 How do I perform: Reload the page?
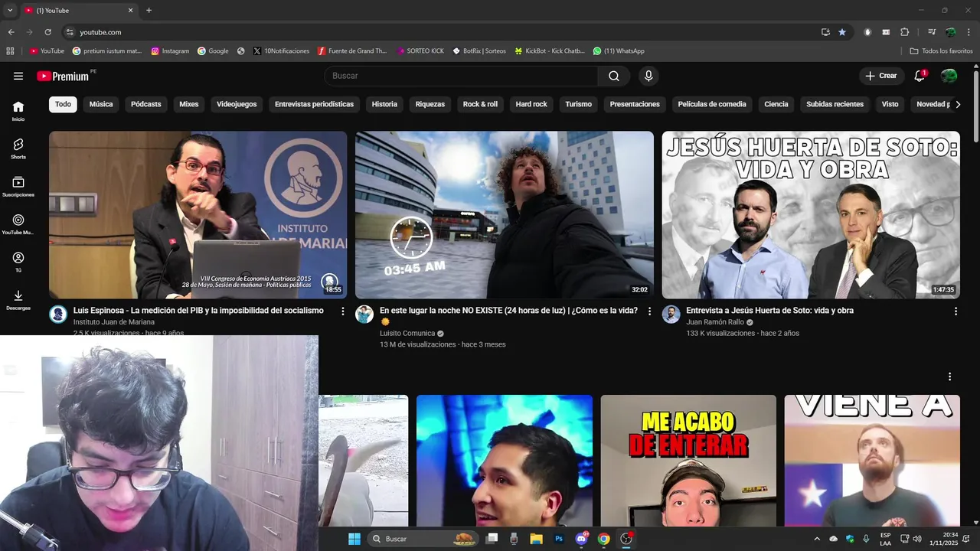(47, 32)
